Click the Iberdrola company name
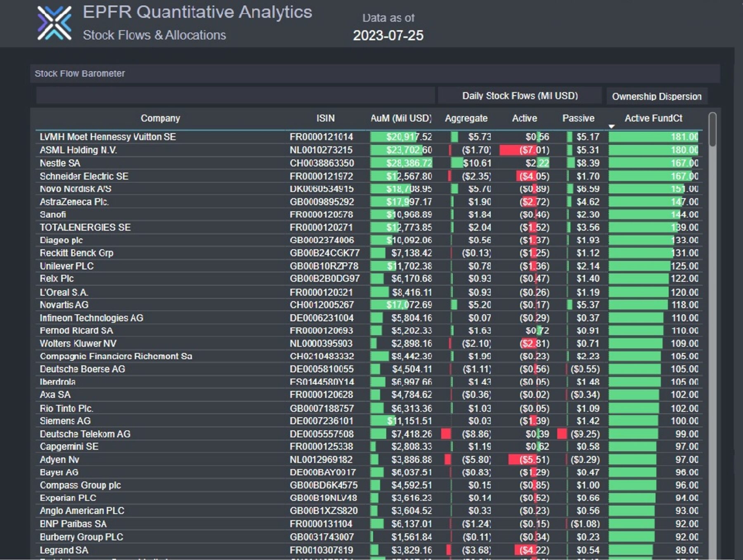Viewport: 743px width, 560px height. (57, 382)
